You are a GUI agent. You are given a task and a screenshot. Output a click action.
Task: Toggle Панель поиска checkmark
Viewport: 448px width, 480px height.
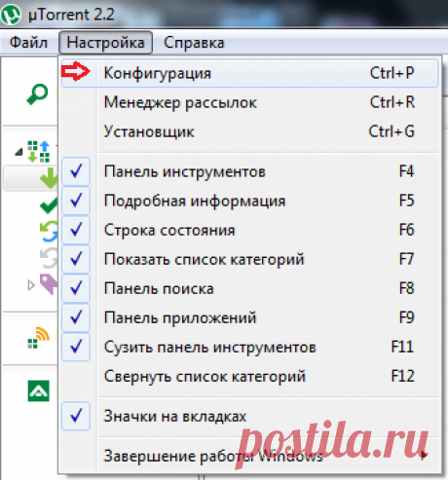click(76, 288)
